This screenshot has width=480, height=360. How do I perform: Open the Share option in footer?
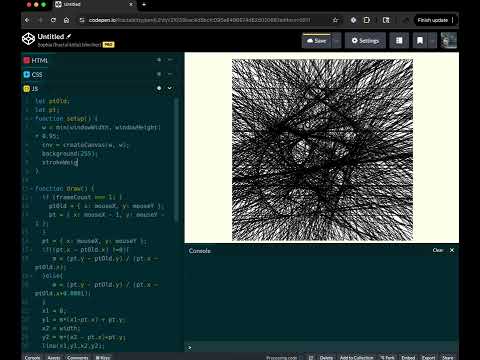(448, 357)
